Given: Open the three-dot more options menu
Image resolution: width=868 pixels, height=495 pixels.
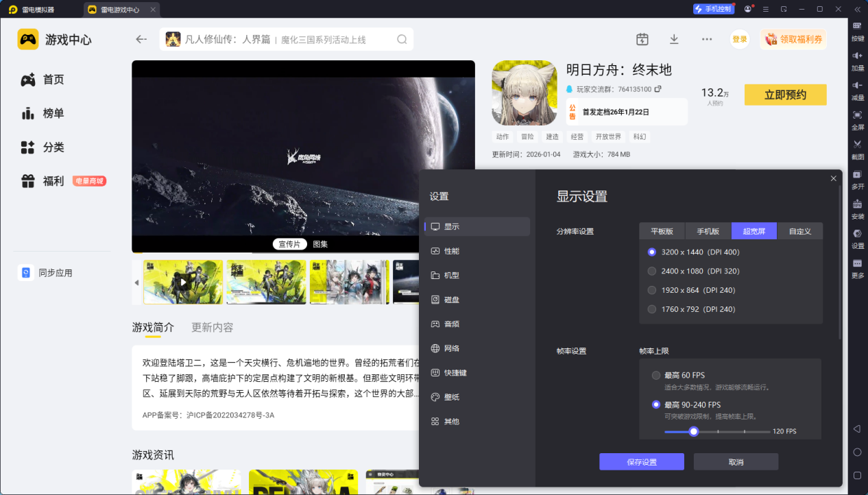Looking at the screenshot, I should (707, 39).
